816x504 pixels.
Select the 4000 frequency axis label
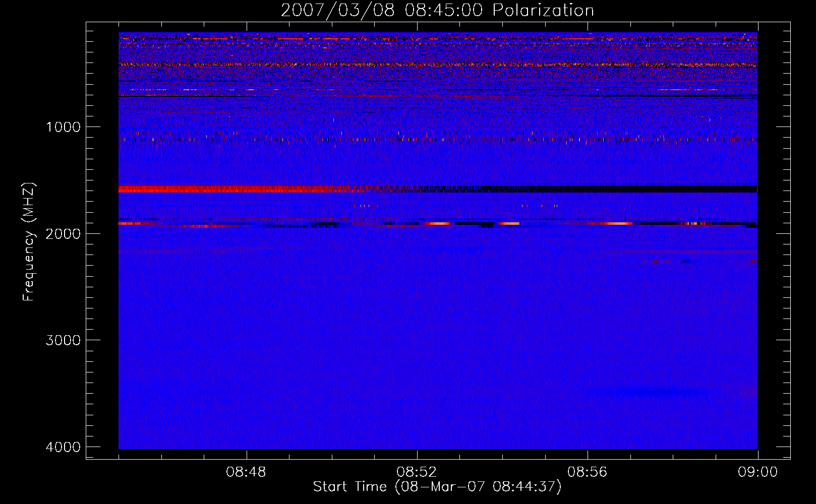point(63,447)
